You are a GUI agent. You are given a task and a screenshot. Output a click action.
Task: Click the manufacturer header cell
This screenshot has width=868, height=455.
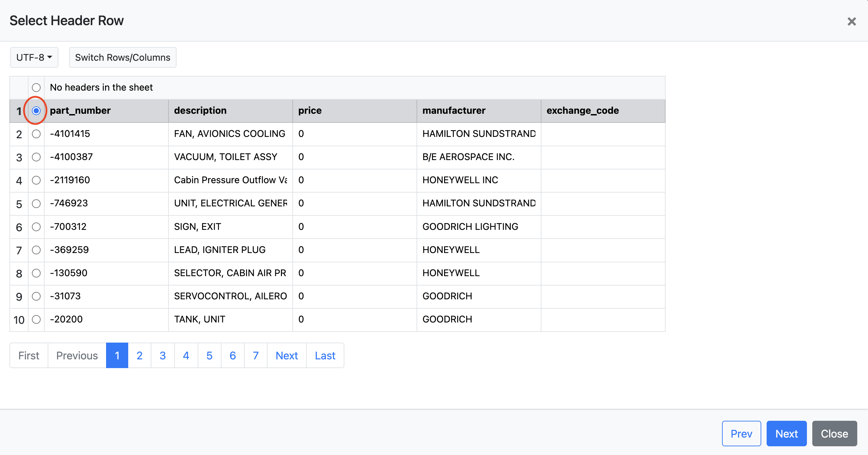479,110
